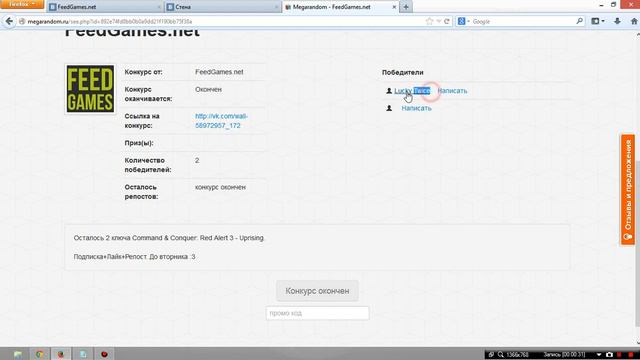
Task: Click the Google search field
Action: tap(523, 21)
